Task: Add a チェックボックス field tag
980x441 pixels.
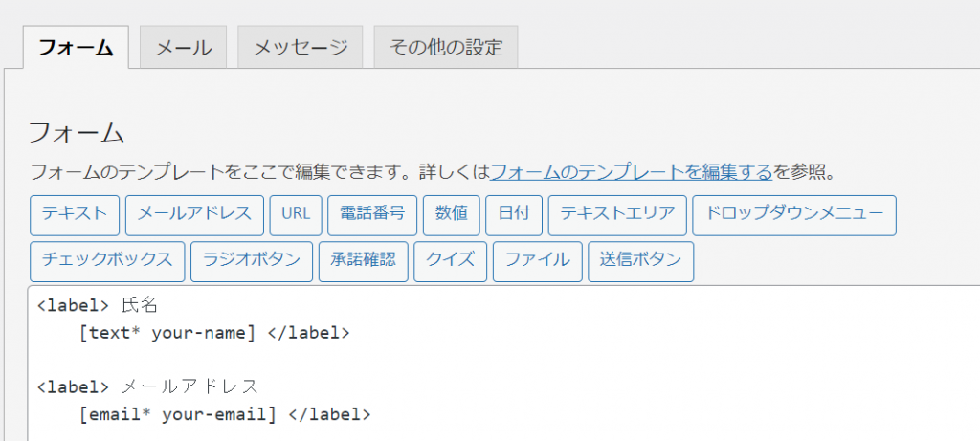Action: (107, 262)
